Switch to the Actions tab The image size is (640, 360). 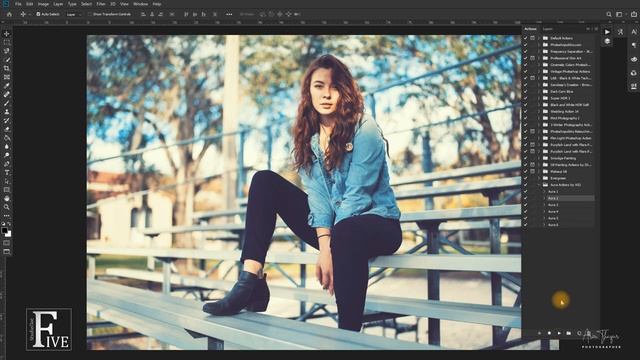[530, 29]
